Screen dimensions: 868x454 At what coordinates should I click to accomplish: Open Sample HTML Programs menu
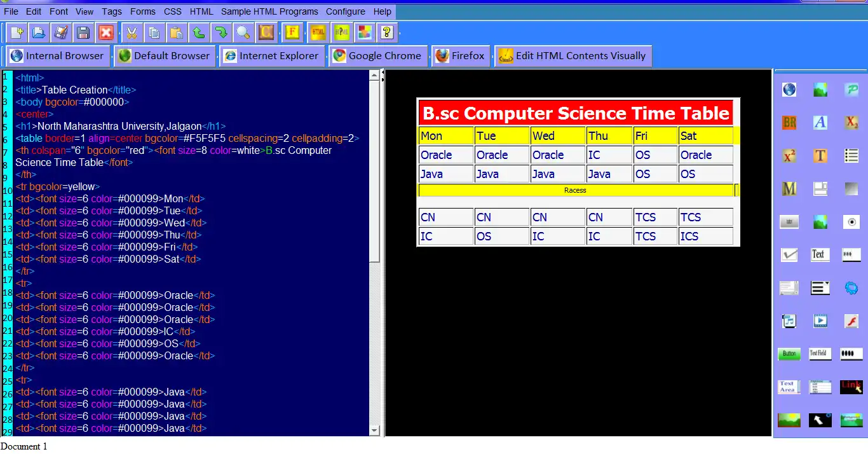pos(269,11)
